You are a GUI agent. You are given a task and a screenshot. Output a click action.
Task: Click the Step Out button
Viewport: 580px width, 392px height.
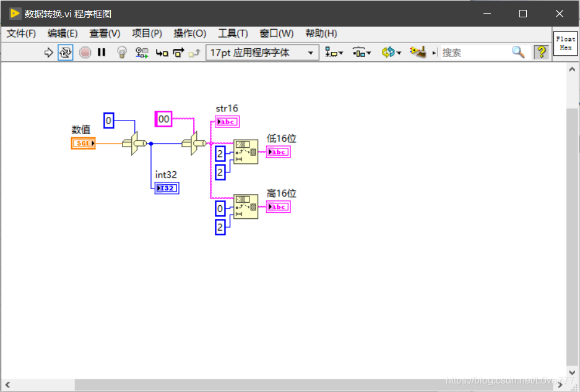(194, 53)
